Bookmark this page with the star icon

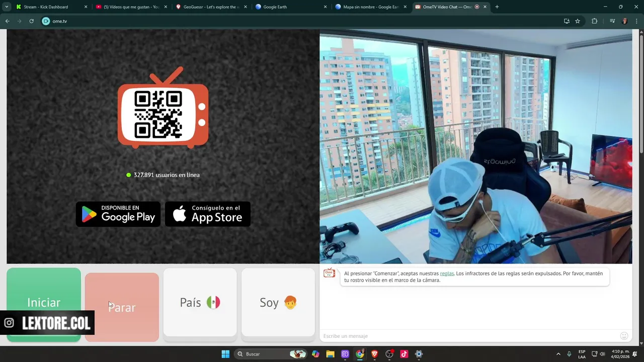tap(578, 21)
